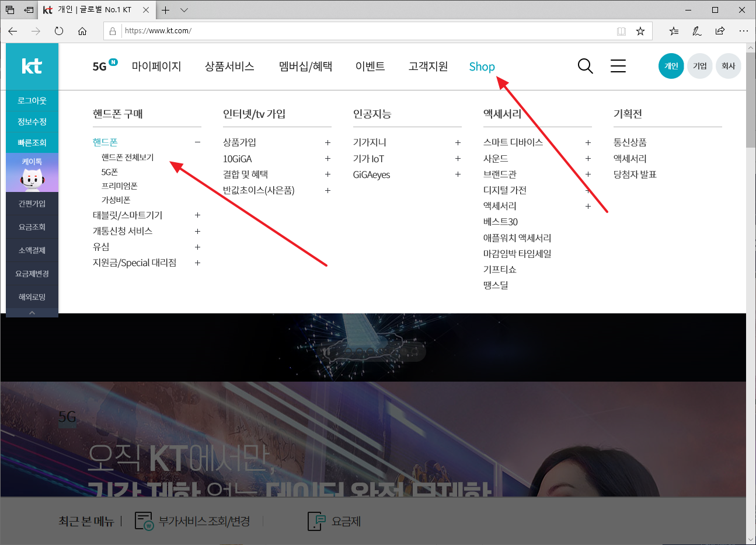Open 마감임박 타임세일 link
The image size is (756, 545).
(x=517, y=254)
